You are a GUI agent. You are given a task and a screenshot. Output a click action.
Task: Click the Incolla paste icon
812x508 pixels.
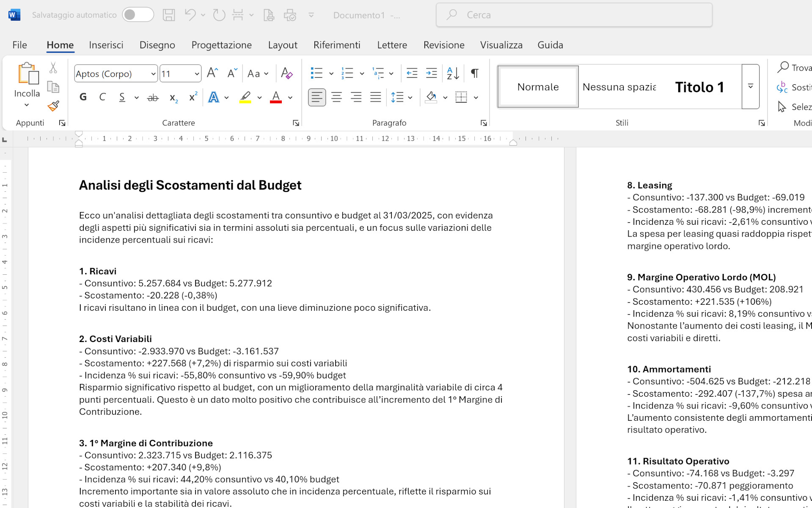(28, 74)
